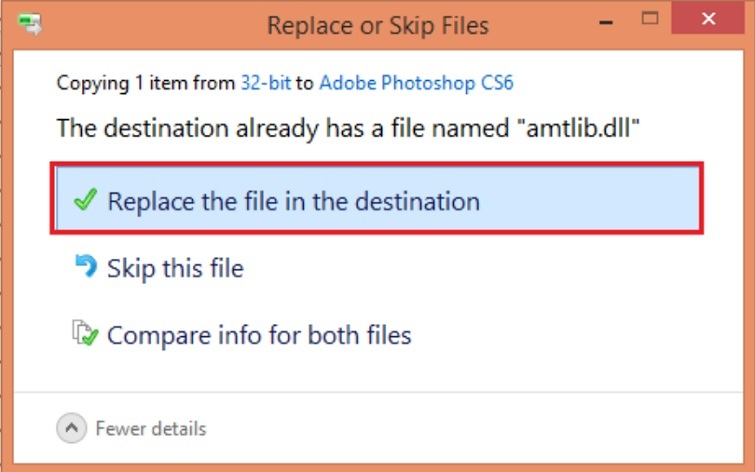Screen dimensions: 755x472
Task: Click the "Copying 1 item from" text
Action: (x=145, y=83)
